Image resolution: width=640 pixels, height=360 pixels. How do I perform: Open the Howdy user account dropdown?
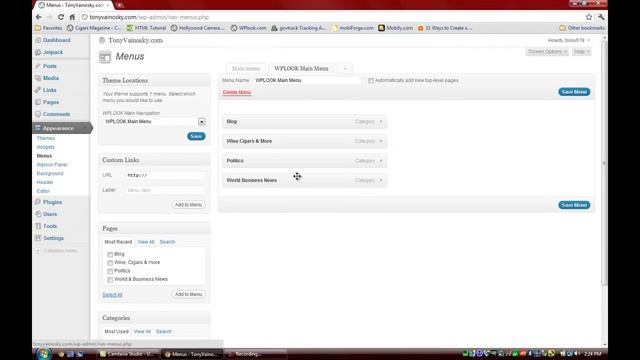[569, 40]
